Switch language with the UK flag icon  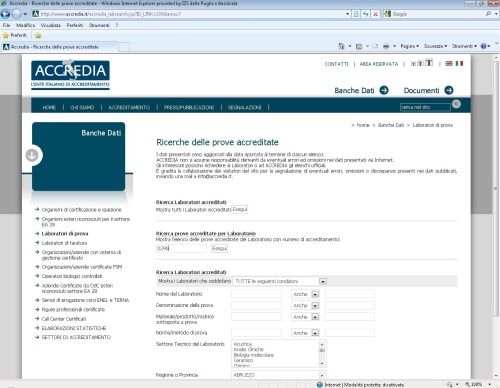[449, 63]
